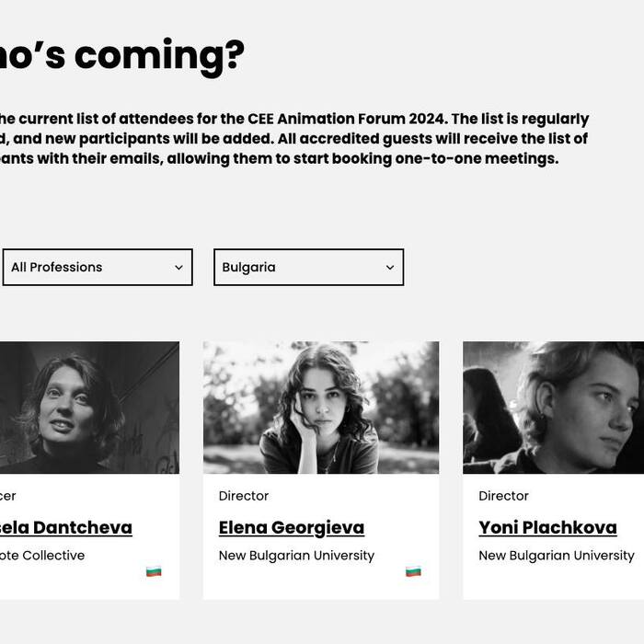The width and height of the screenshot is (644, 644).
Task: Select Yoni Plachkova's portrait photo
Action: [x=553, y=408]
